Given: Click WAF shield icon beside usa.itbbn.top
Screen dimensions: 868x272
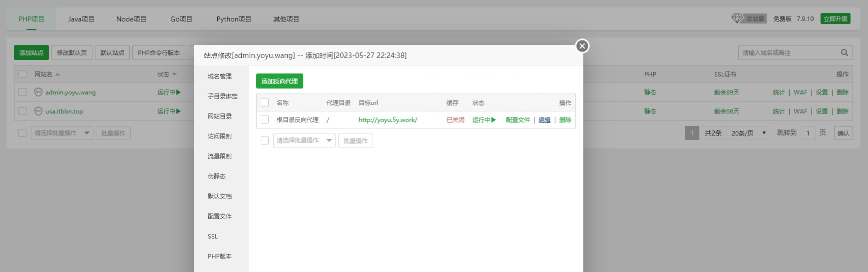Looking at the screenshot, I should coord(38,111).
